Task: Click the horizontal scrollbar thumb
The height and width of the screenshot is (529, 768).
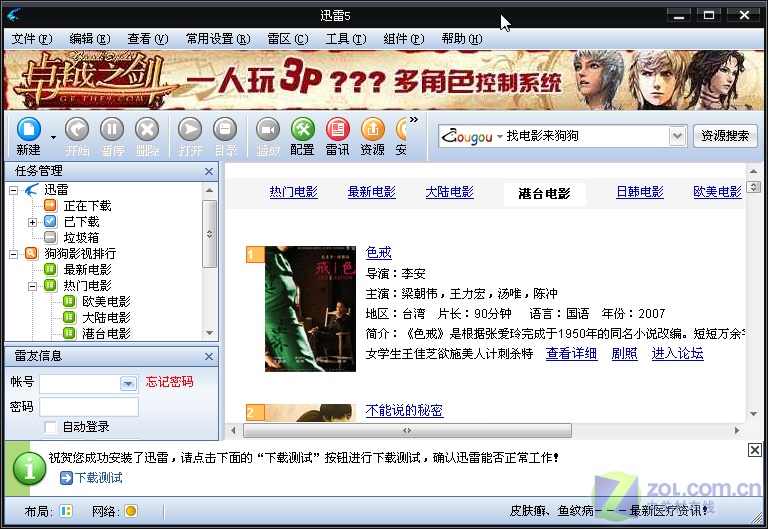Action: click(x=407, y=431)
